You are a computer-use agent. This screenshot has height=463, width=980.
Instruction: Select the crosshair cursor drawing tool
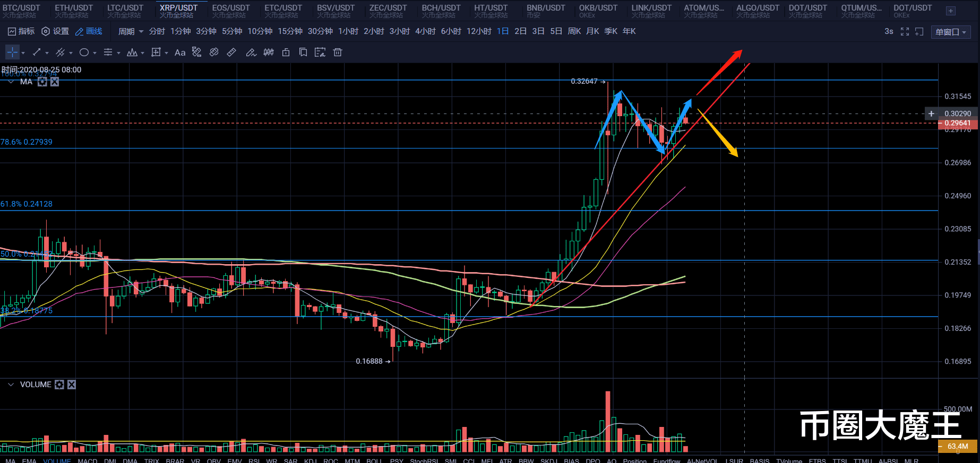coord(12,53)
